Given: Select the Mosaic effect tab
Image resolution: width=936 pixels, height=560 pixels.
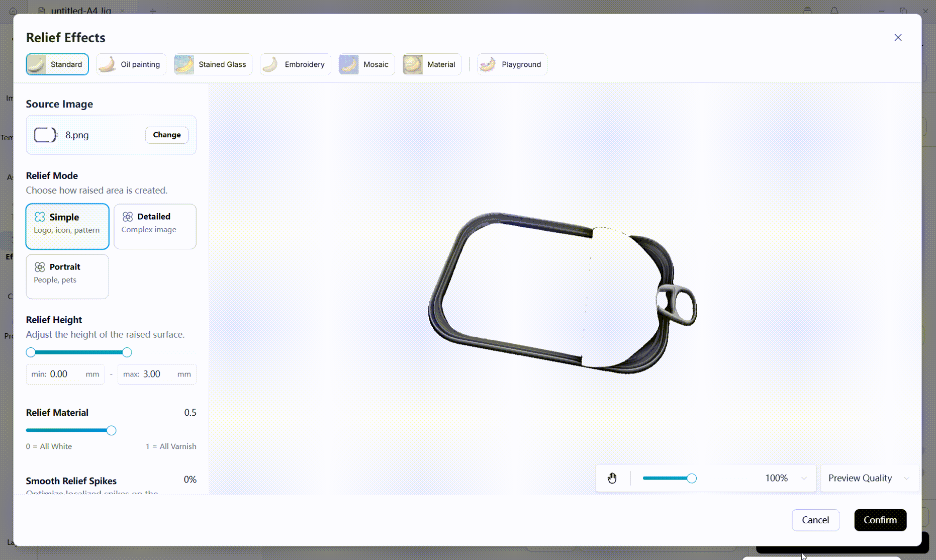Looking at the screenshot, I should [366, 64].
